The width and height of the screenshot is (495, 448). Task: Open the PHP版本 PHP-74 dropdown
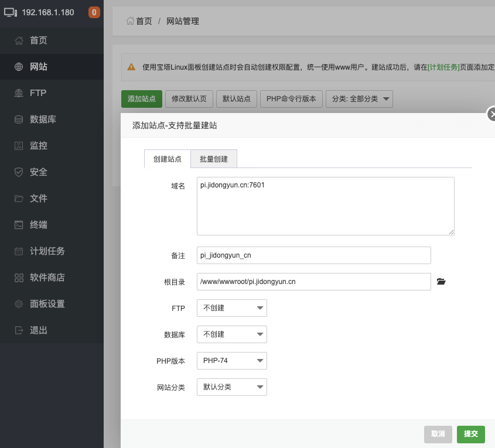point(232,361)
